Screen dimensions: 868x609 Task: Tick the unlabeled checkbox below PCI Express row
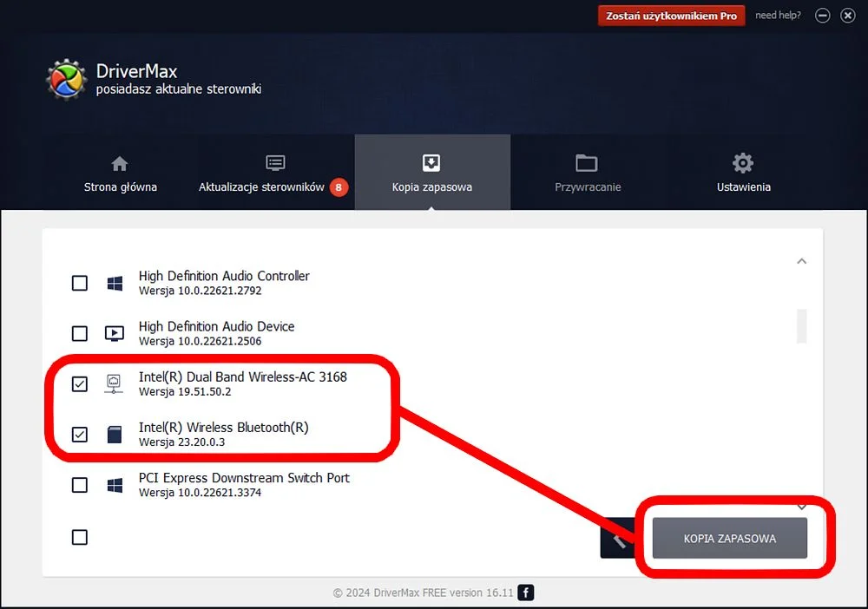pos(80,537)
